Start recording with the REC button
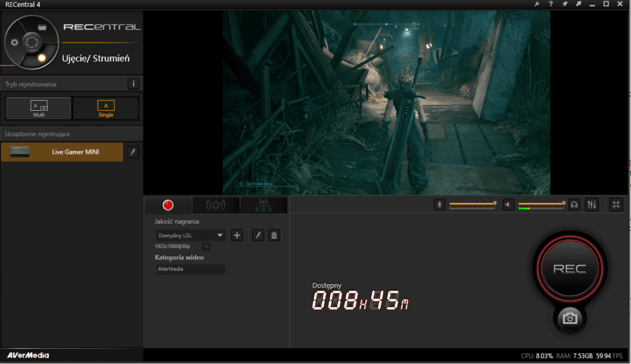Screen dimensions: 631x364 pyautogui.click(x=569, y=269)
